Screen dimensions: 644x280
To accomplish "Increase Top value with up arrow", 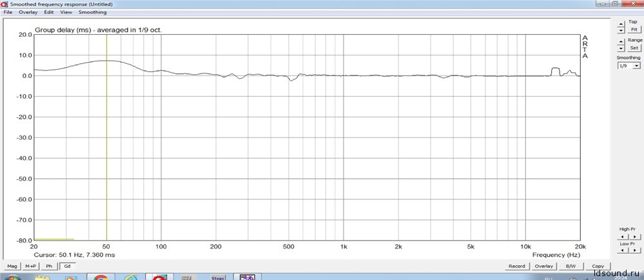I will (x=621, y=25).
